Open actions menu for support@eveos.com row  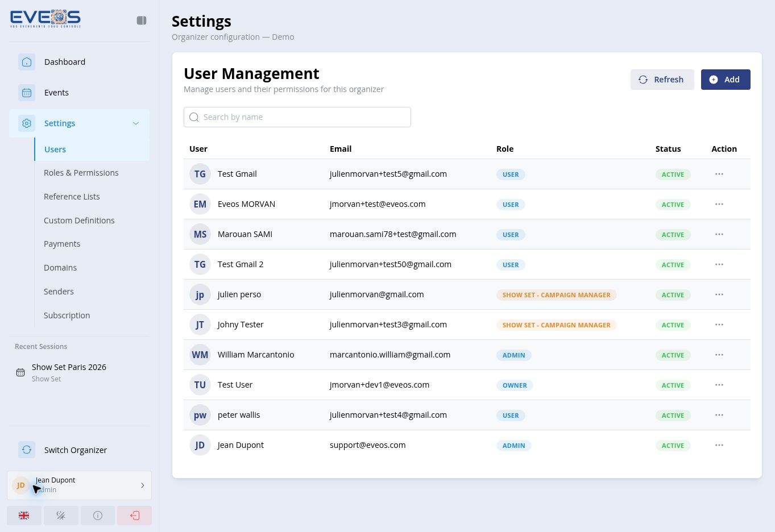pyautogui.click(x=719, y=445)
